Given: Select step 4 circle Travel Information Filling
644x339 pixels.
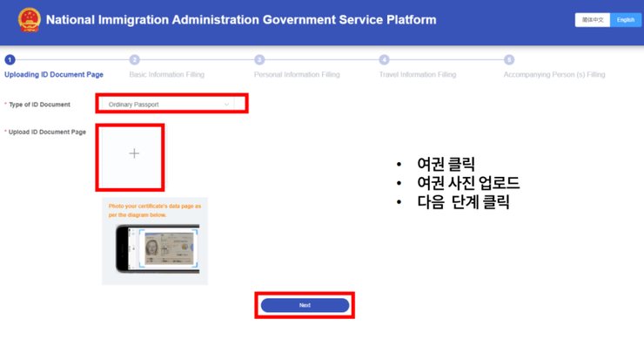Looking at the screenshot, I should pos(384,59).
